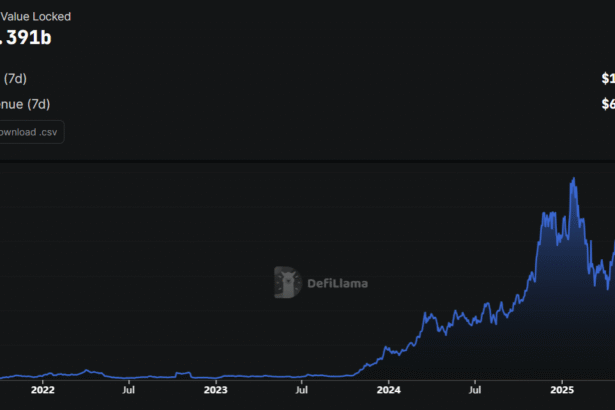Click the DefiLlama llama logo icon
The height and width of the screenshot is (410, 615).
click(x=289, y=283)
